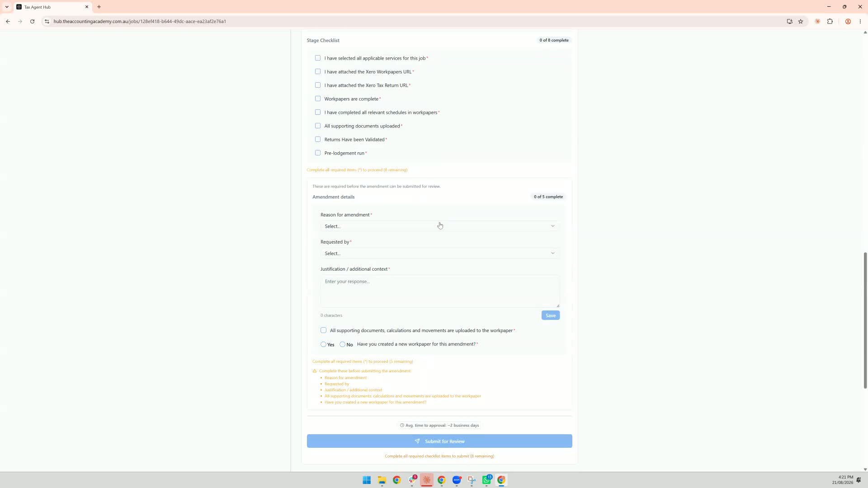The height and width of the screenshot is (488, 868).
Task: Open the Claude extension icon in Chrome toolbar
Action: 817,21
